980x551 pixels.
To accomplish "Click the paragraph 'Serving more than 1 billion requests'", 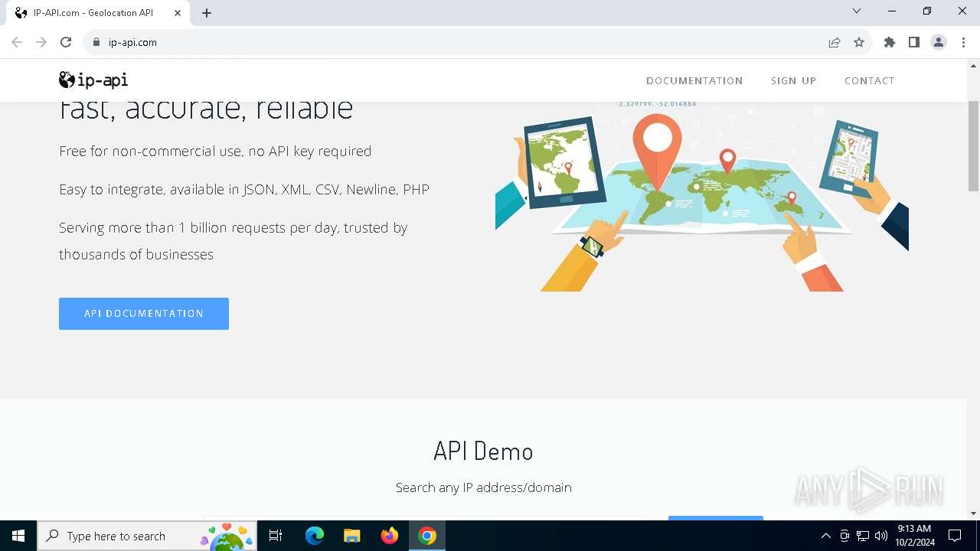I will click(x=234, y=241).
